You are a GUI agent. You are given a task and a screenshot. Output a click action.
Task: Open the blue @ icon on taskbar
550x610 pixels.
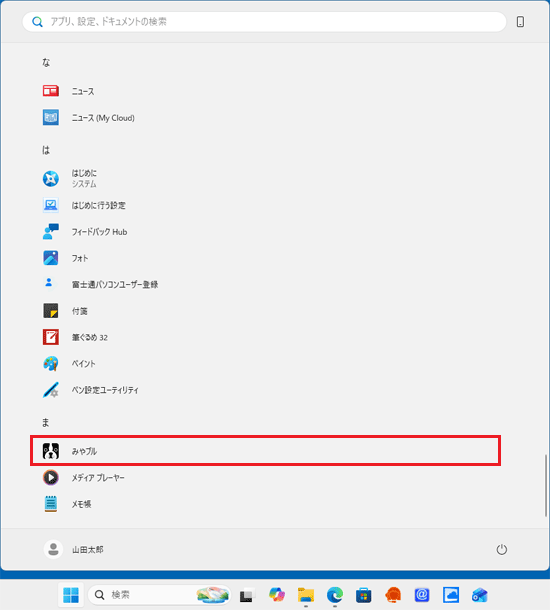(422, 594)
